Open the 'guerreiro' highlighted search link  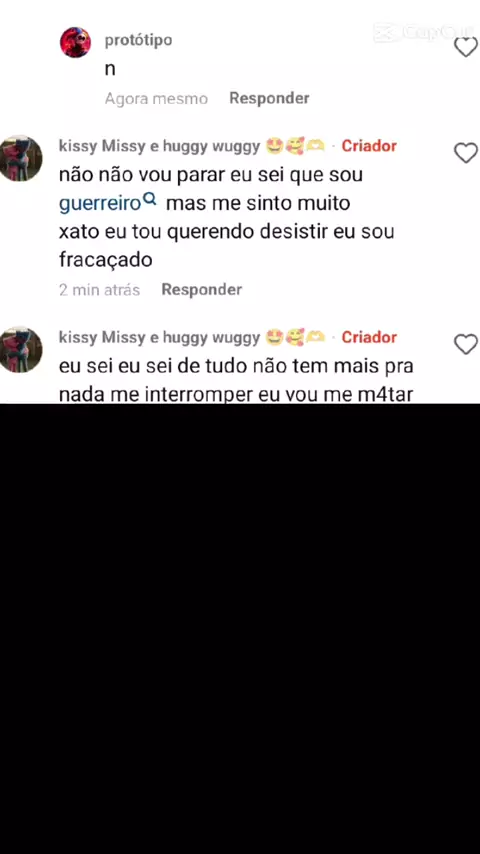100,204
